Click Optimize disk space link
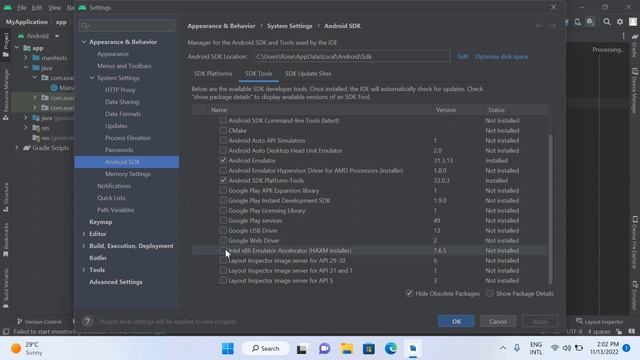This screenshot has width=640, height=360. [501, 57]
